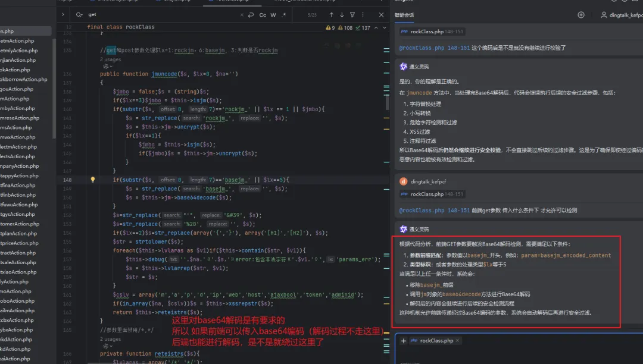Open okborrowAction.php in file list

pyautogui.click(x=24, y=80)
